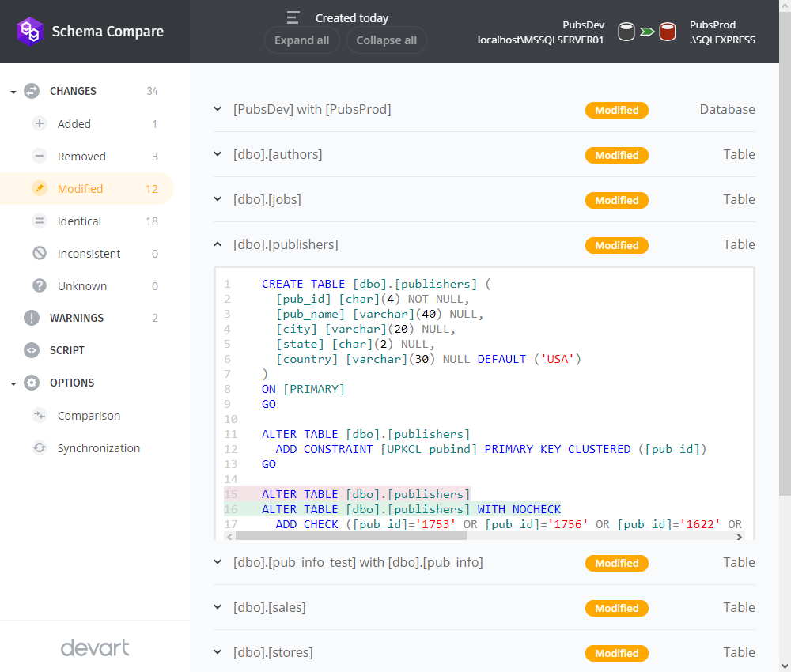The height and width of the screenshot is (672, 791).
Task: Click the code icon next to Script
Action: [x=32, y=350]
